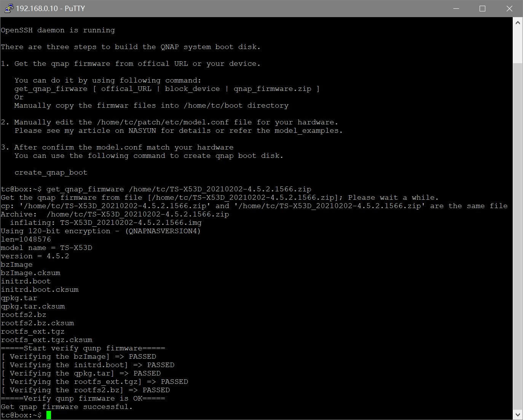
Task: Click the scrollbar up arrow
Action: pos(518,23)
